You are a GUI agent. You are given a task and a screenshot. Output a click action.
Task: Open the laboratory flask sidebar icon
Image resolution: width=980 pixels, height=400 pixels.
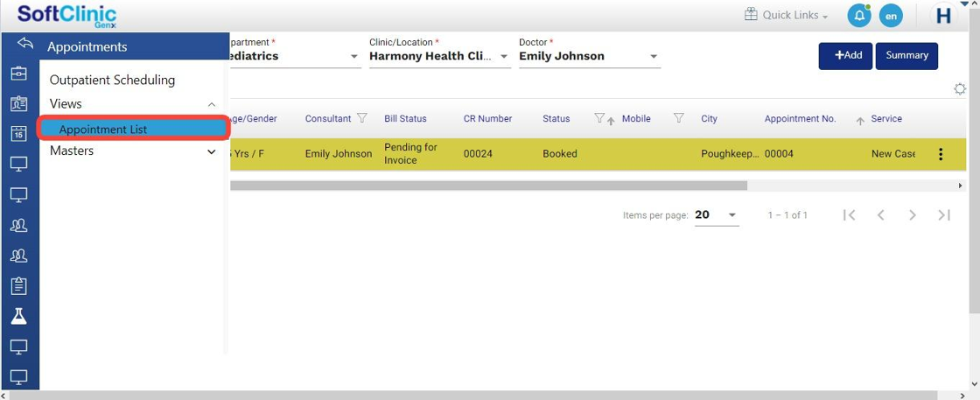click(x=18, y=316)
